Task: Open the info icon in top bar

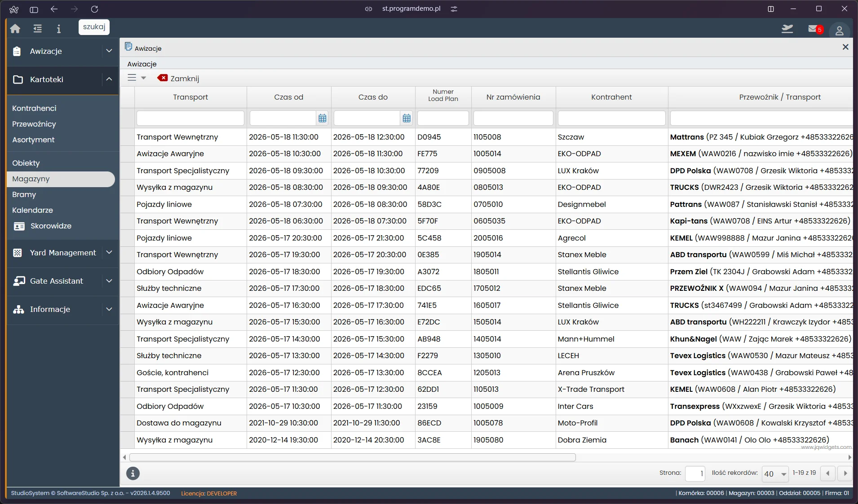Action: (x=58, y=29)
